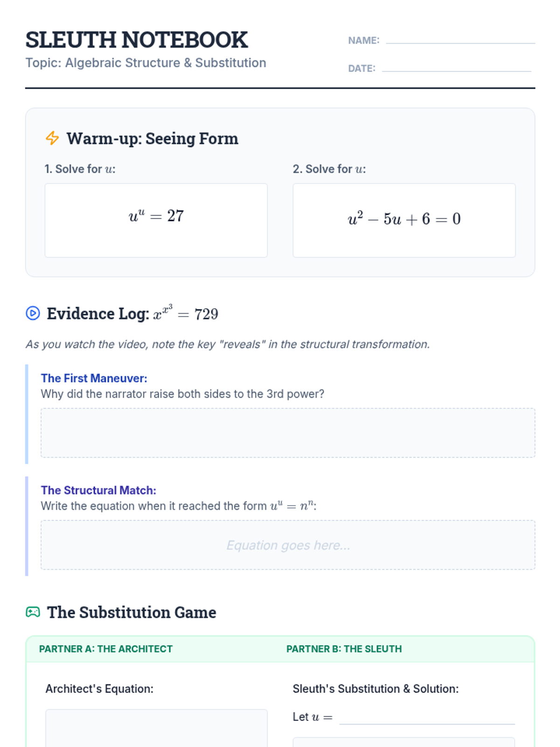Click the 'Let u =' blank line
The image size is (560, 747).
point(427,718)
